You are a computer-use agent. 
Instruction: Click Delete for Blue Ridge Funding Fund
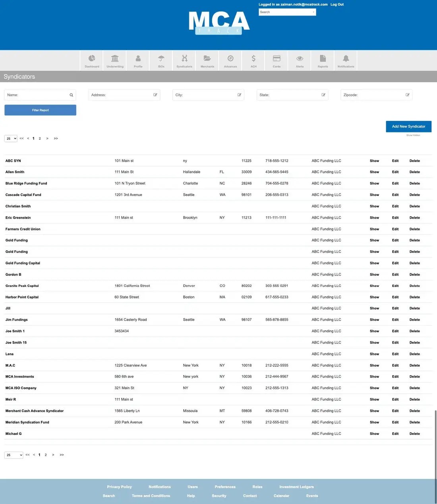[x=415, y=183]
